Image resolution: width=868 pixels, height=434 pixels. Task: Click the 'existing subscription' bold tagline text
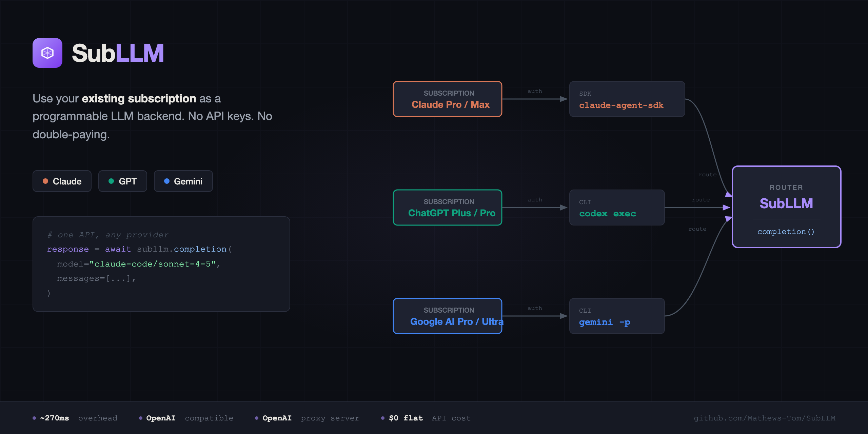point(139,99)
